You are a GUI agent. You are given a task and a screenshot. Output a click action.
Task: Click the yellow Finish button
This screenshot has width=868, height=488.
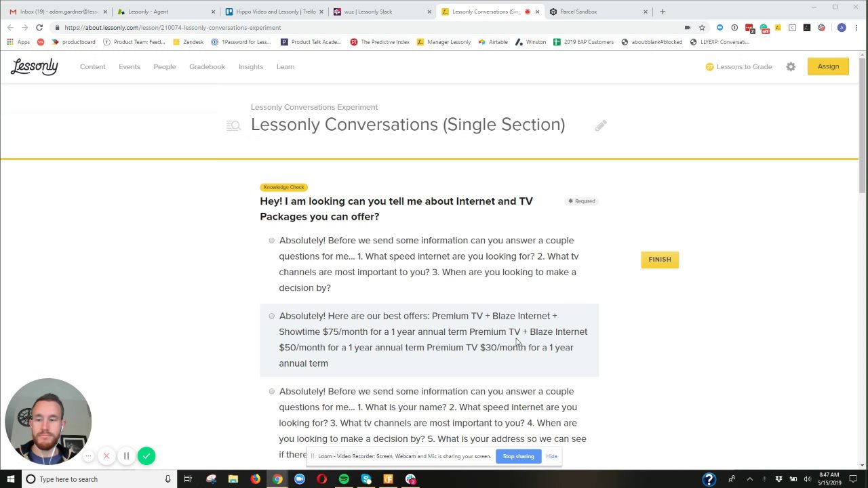659,260
